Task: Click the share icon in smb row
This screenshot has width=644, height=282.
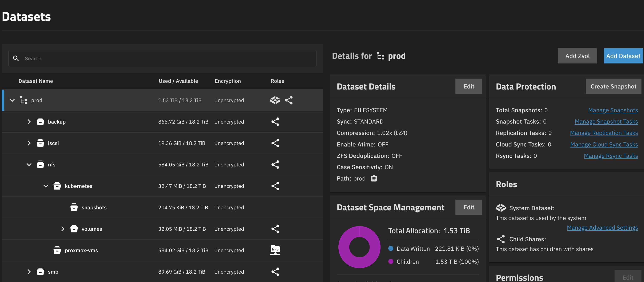Action: [275, 271]
